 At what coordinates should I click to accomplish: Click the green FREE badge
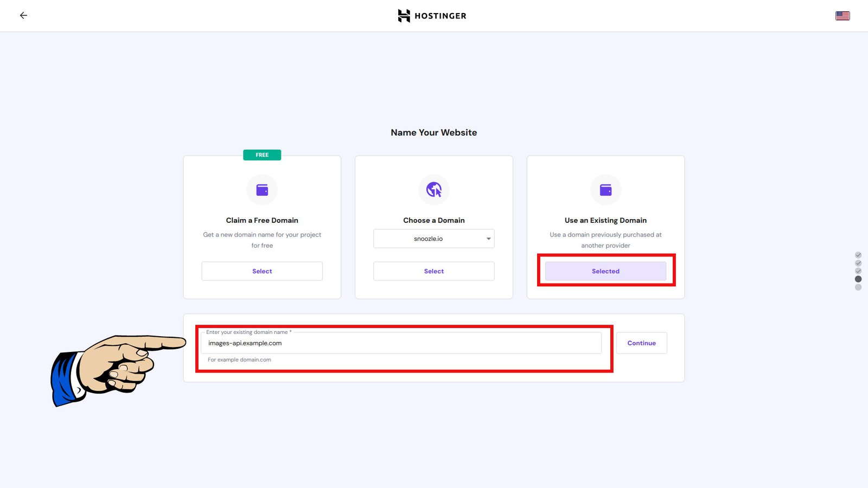262,155
